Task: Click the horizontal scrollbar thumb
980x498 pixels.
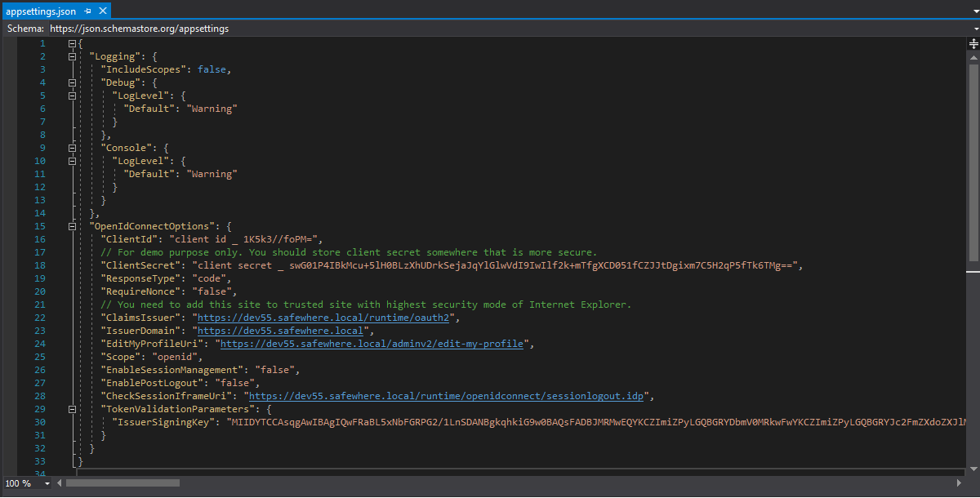Action: click(x=122, y=483)
